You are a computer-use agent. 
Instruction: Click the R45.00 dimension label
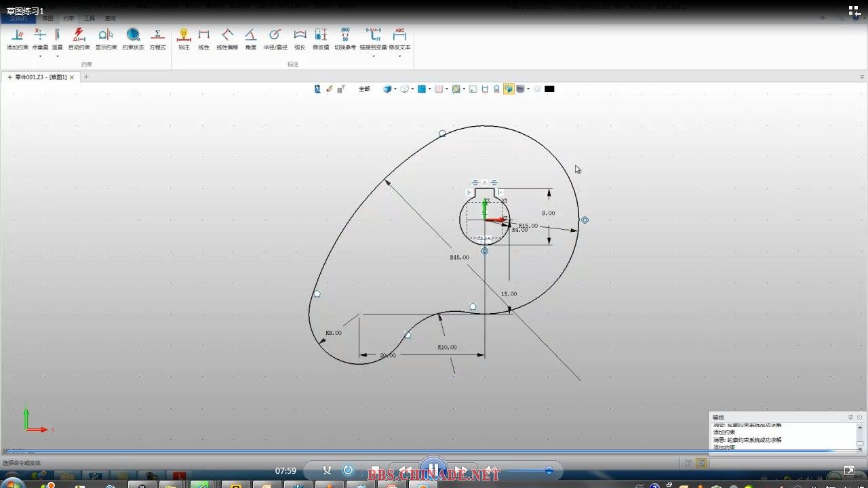[x=459, y=258]
